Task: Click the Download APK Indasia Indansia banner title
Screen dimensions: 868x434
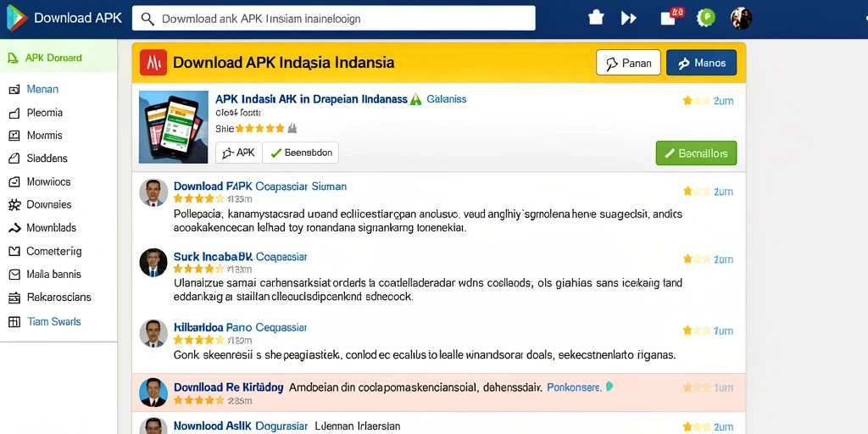Action: [x=283, y=62]
